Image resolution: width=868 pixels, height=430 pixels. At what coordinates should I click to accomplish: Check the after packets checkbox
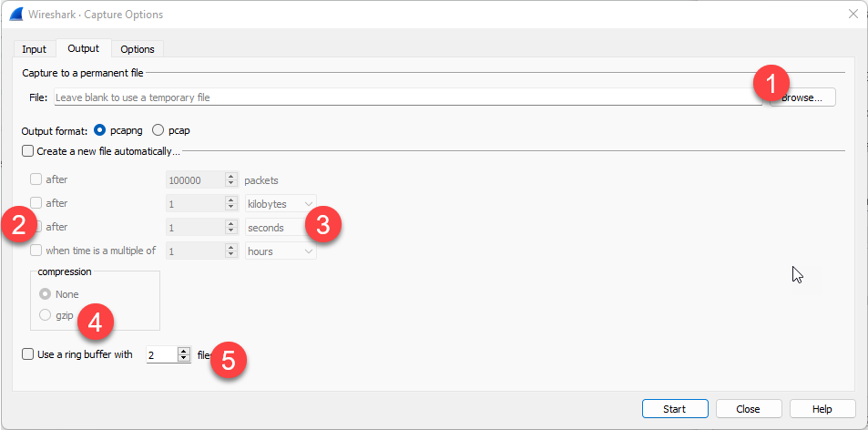pos(36,179)
